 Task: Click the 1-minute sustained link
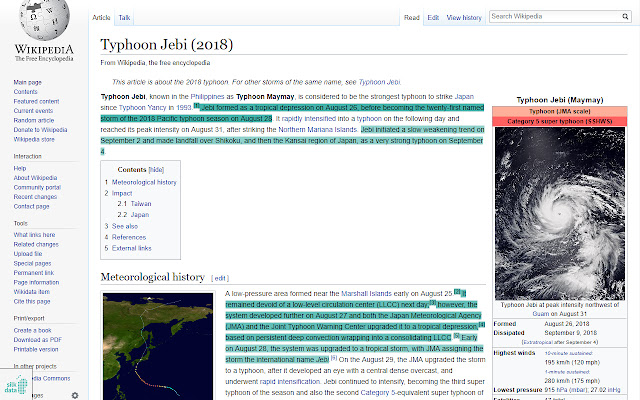(567, 372)
